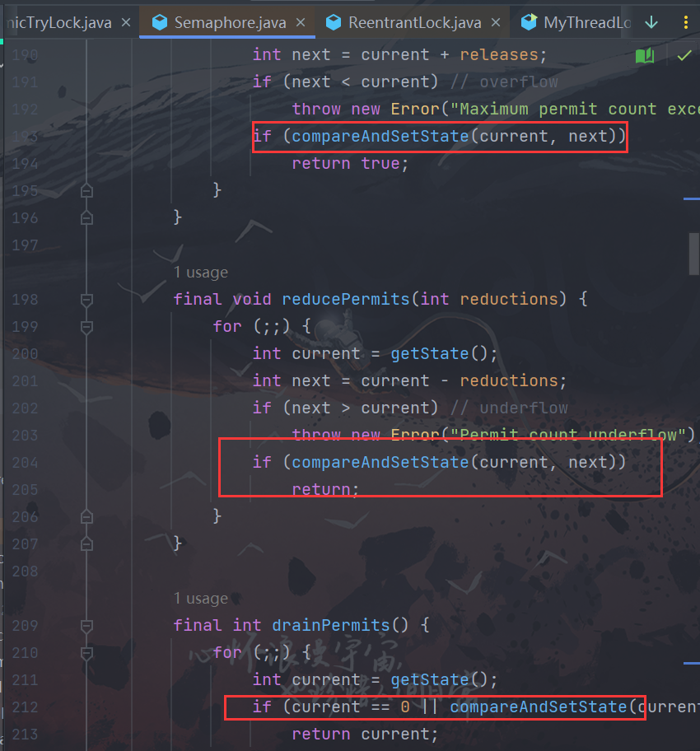Show hidden tabs with the down arrow
700x751 pixels.
(651, 22)
